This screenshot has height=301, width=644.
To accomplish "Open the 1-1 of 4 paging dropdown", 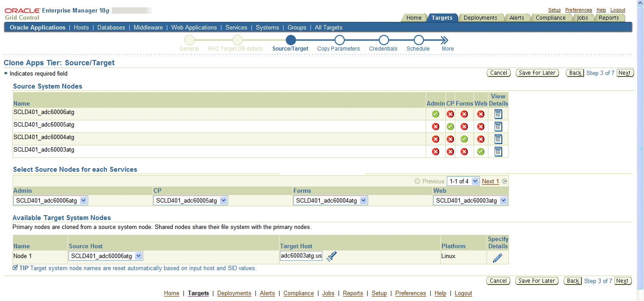I will (463, 181).
